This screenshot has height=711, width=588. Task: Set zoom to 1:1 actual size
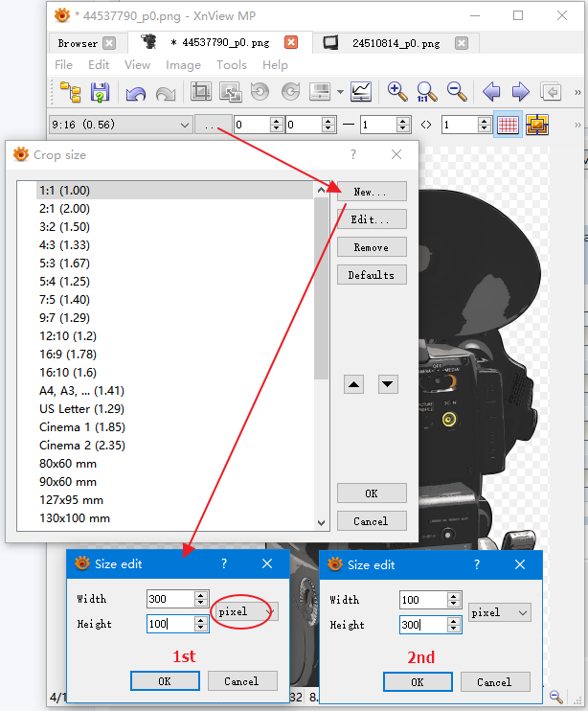(427, 92)
